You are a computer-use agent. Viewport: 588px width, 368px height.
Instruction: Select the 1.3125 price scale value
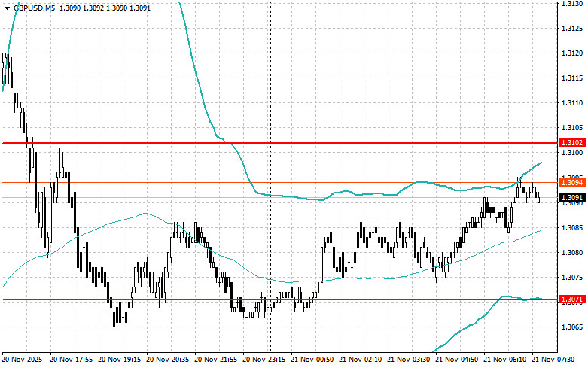coord(572,28)
